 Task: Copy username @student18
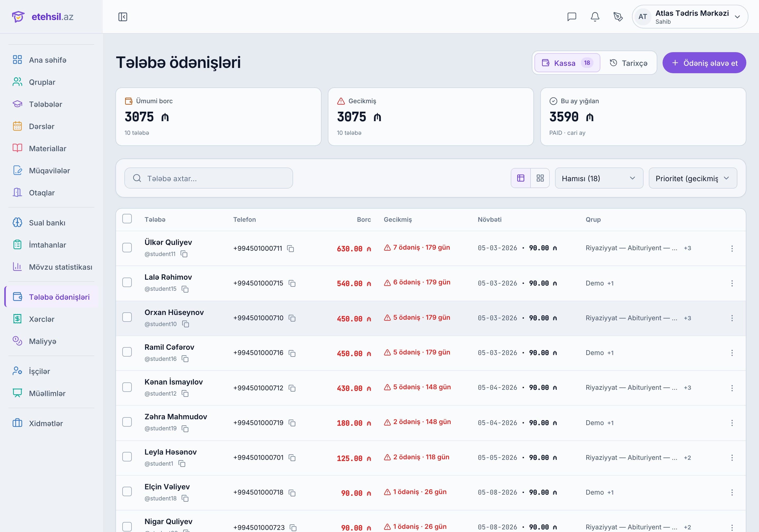click(x=185, y=498)
